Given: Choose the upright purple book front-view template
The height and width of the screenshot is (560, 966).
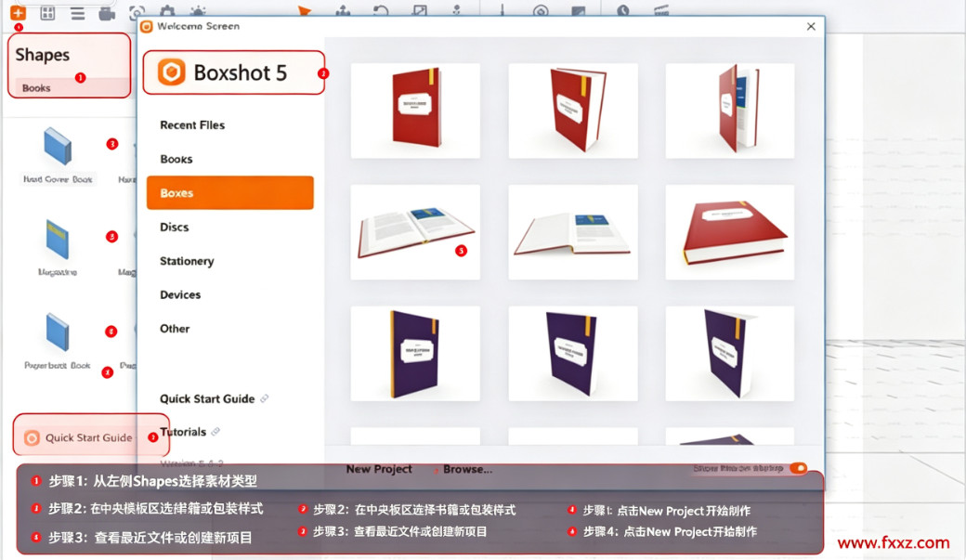Looking at the screenshot, I should 415,354.
